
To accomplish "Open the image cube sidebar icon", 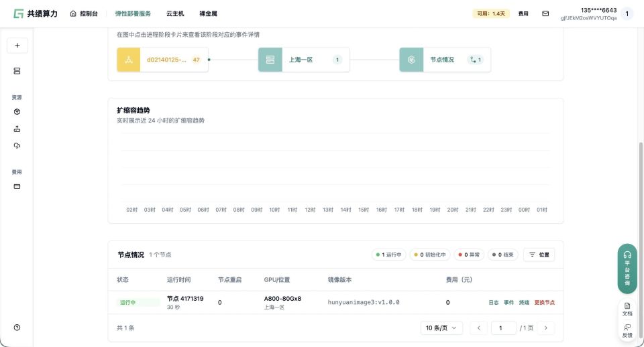I will [17, 112].
